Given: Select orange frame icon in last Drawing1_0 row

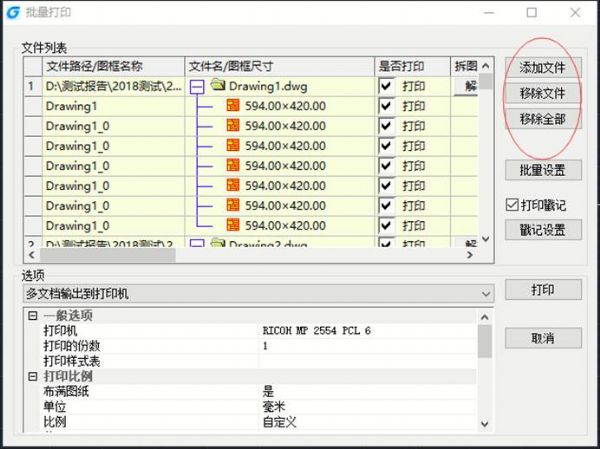Looking at the screenshot, I should [232, 225].
